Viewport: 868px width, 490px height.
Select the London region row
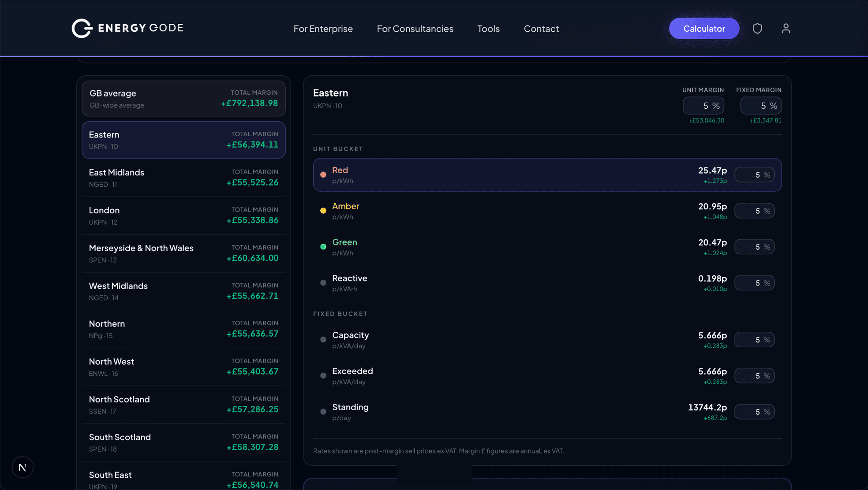pyautogui.click(x=183, y=215)
